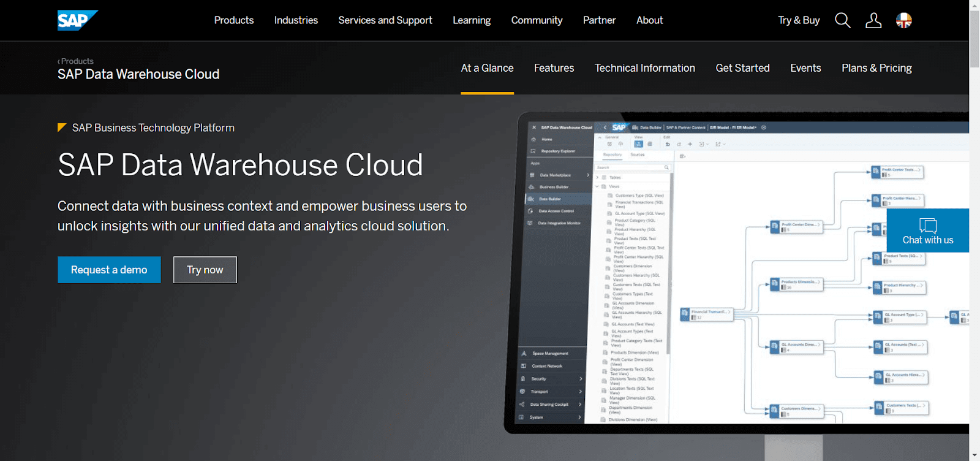980x461 pixels.
Task: Open the Plans & Pricing tab
Action: pyautogui.click(x=876, y=68)
